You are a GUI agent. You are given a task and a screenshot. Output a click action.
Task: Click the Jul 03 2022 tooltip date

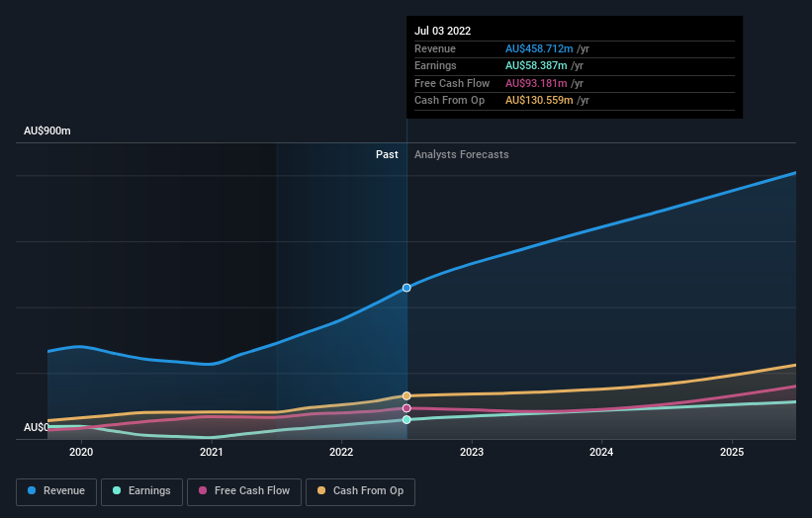pyautogui.click(x=443, y=31)
